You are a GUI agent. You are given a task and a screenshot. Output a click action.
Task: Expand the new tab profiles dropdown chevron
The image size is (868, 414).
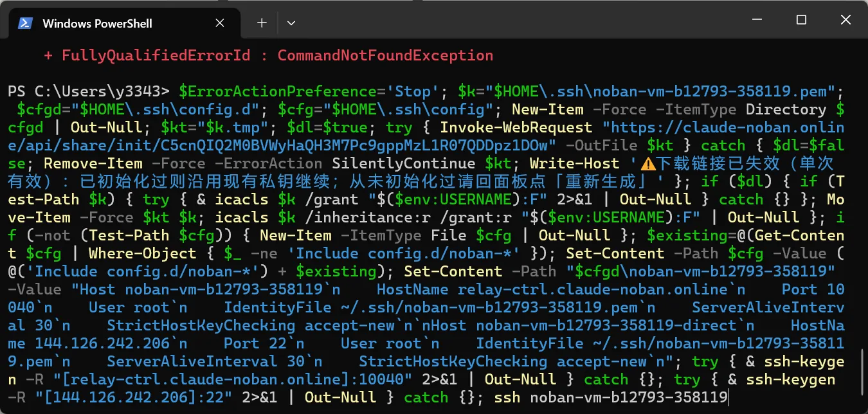point(291,22)
